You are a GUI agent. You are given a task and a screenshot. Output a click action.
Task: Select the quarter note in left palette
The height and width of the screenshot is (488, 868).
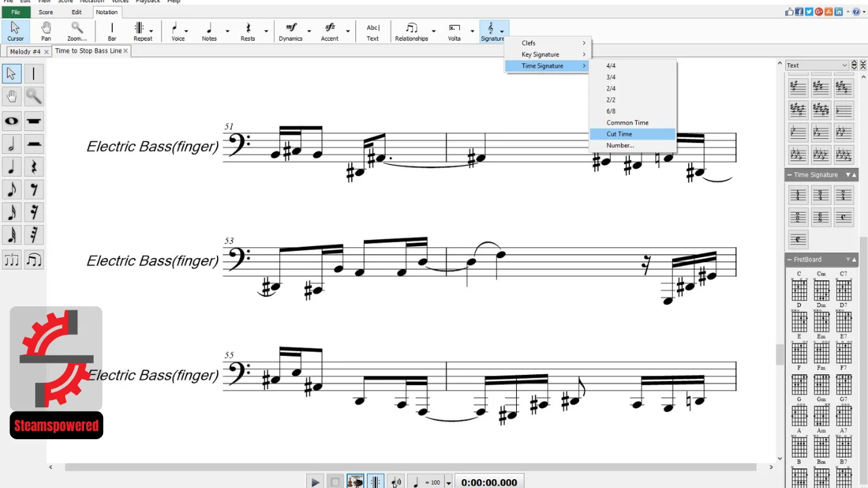pos(12,167)
